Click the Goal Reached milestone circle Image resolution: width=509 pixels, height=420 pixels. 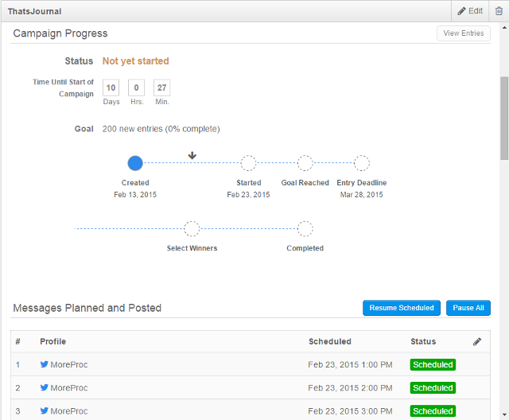click(x=305, y=163)
